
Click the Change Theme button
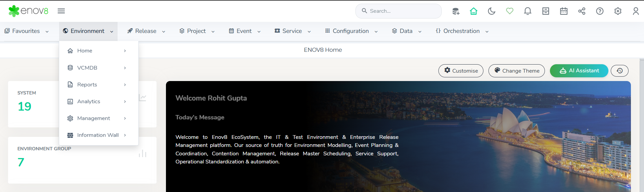pos(516,71)
